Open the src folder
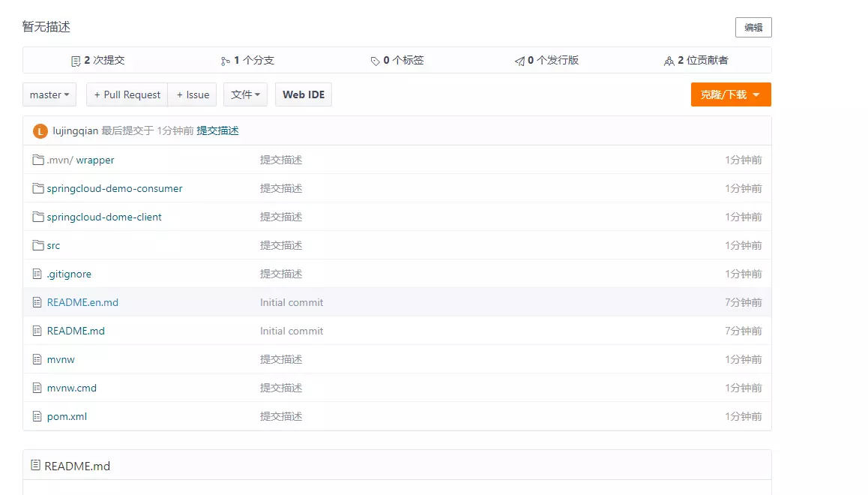This screenshot has height=495, width=868. 53,245
